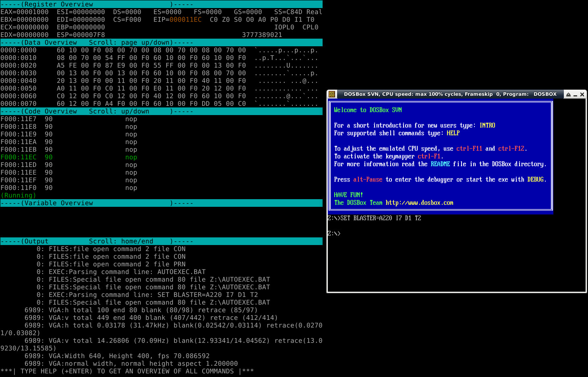Click log line 'VGA:Width 640, Height 400'
Viewport: 588px width, 377px height.
pyautogui.click(x=117, y=356)
